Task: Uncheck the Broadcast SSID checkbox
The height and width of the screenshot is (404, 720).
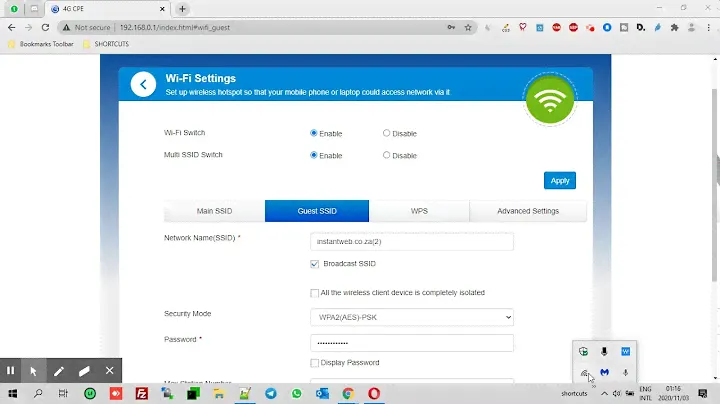Action: coord(315,264)
